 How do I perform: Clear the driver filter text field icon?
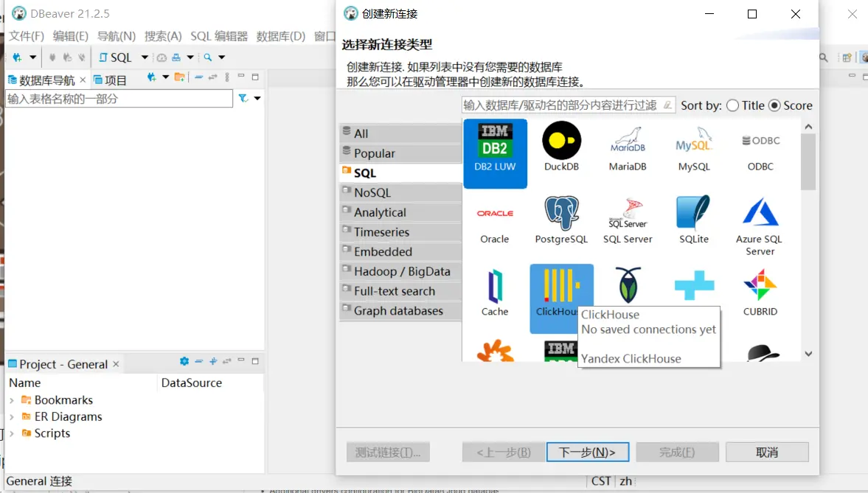[x=667, y=105]
